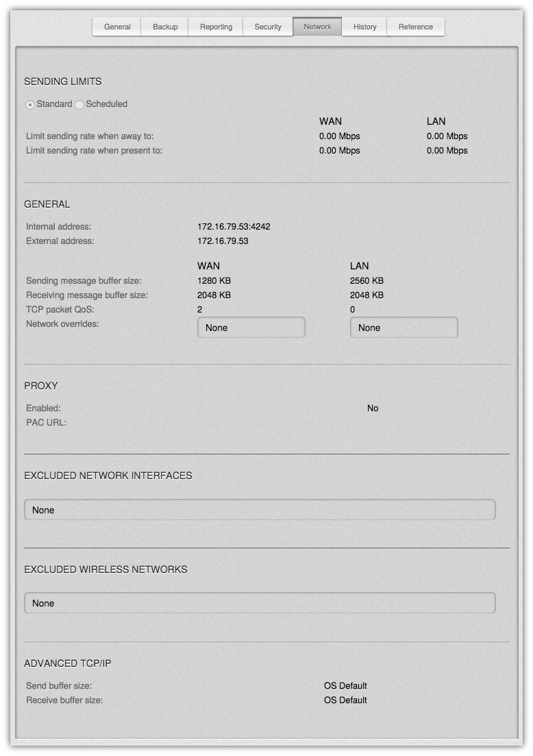Click the LAN sending buffer 2560 KB
Image resolution: width=533 pixels, height=756 pixels.
click(367, 280)
